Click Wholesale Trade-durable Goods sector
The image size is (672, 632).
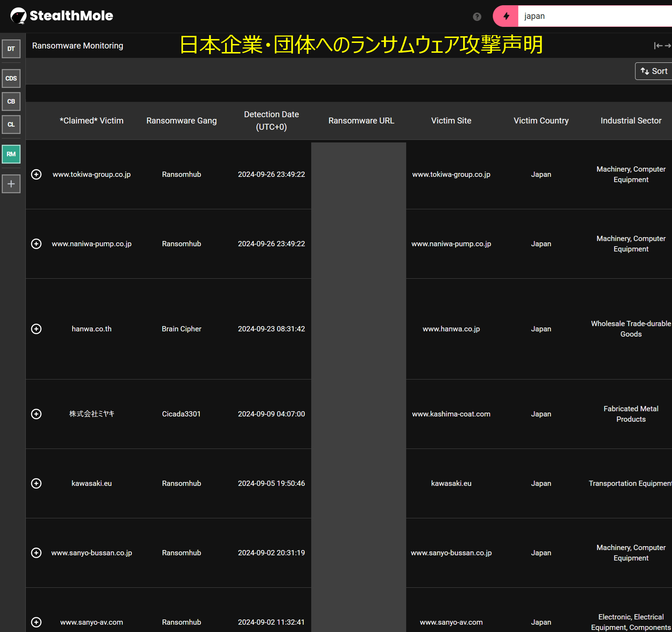pyautogui.click(x=631, y=329)
